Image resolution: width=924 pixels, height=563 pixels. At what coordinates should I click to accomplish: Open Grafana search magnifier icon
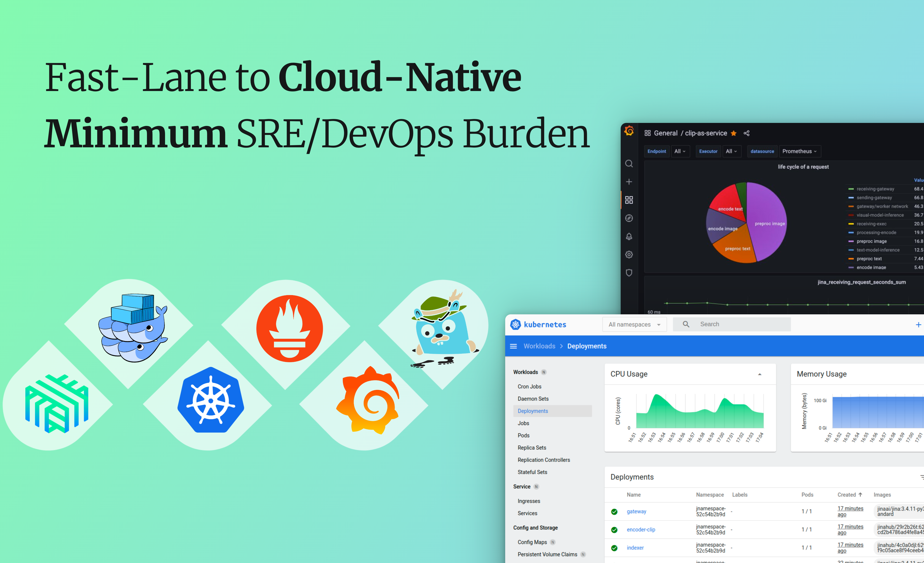tap(629, 164)
